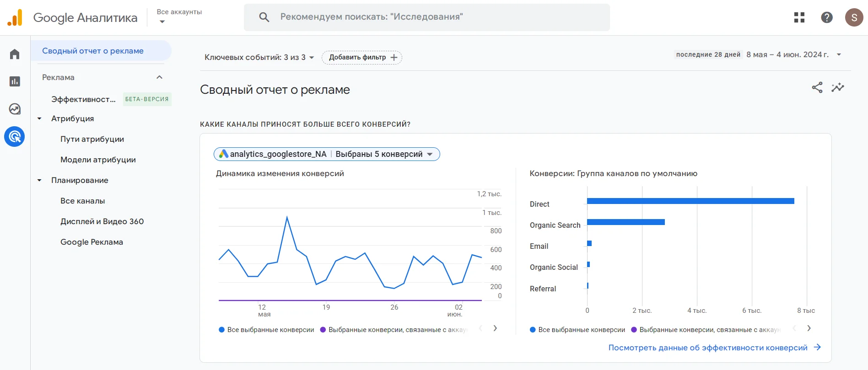This screenshot has width=868, height=370.
Task: Click Добавить фильтр button
Action: [362, 57]
